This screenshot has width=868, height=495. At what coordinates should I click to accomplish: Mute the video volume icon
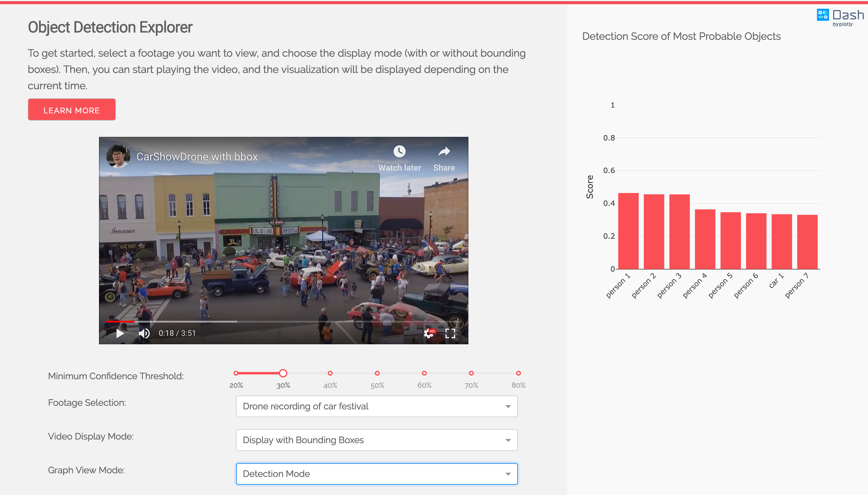(144, 333)
